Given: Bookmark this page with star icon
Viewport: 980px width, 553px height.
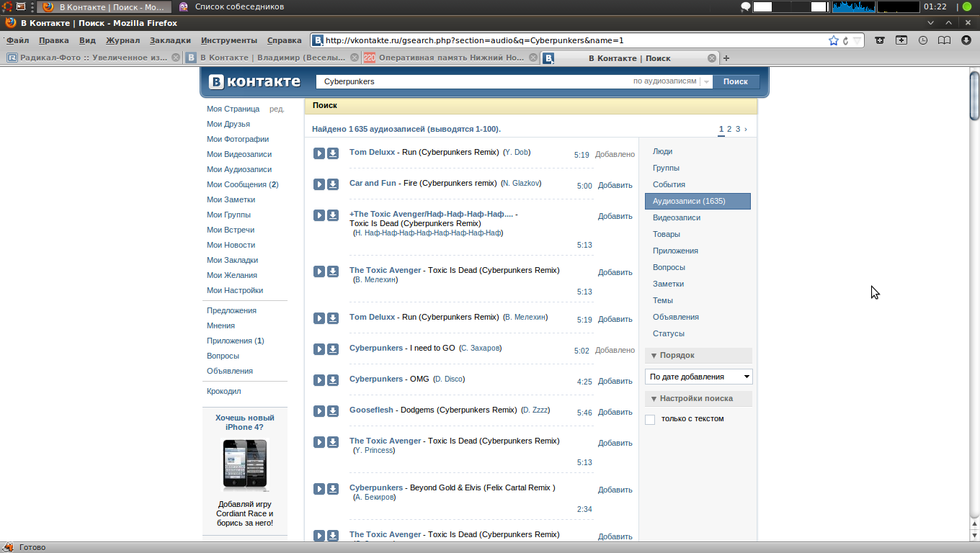Looking at the screenshot, I should 834,40.
